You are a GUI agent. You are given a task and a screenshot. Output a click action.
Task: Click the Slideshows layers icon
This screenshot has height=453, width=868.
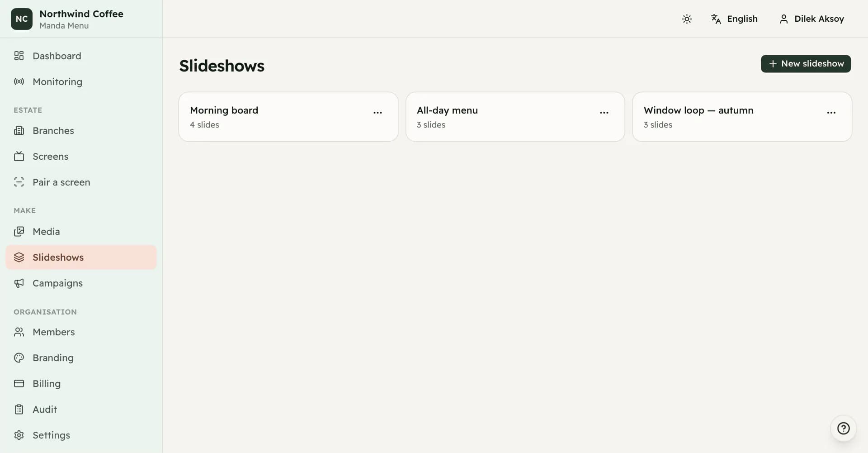(19, 257)
